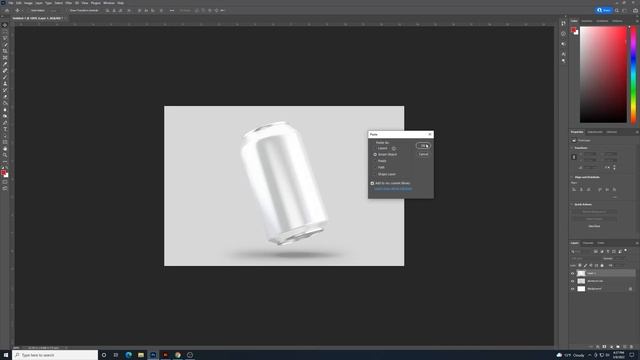Open the Properties panel options menu
The height and width of the screenshot is (360, 640).
tap(637, 132)
